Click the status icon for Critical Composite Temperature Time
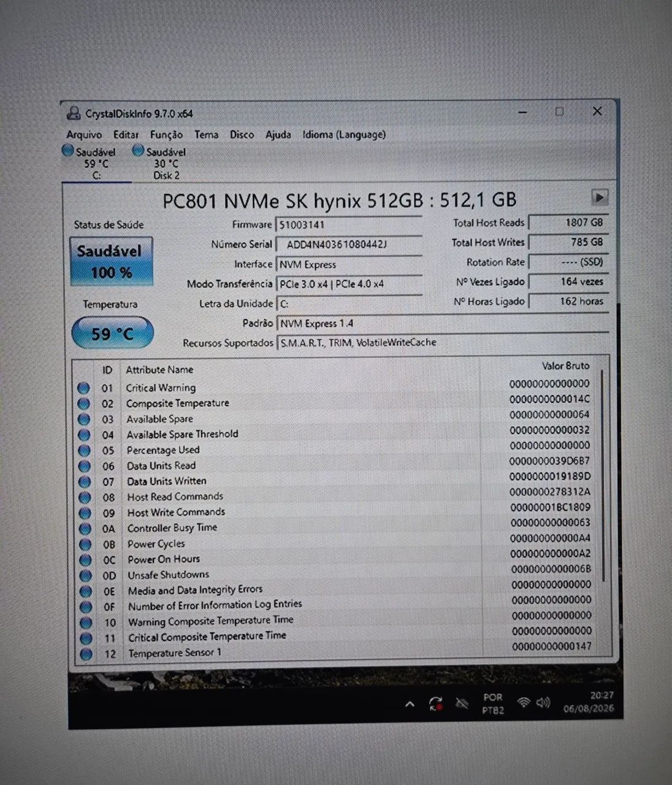This screenshot has height=785, width=672. pyautogui.click(x=86, y=638)
